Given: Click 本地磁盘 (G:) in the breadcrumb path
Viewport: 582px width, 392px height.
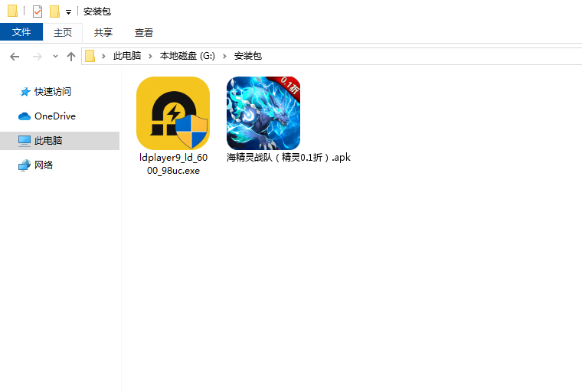Looking at the screenshot, I should coord(188,56).
